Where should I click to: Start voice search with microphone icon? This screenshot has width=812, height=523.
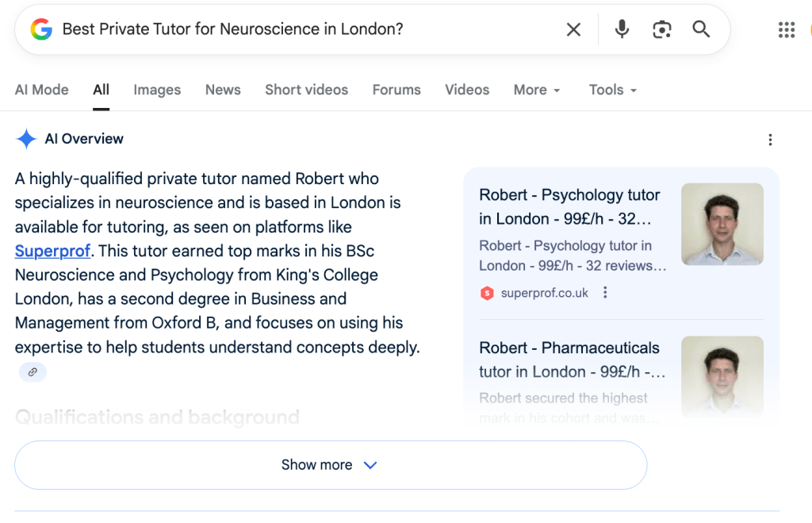click(622, 29)
